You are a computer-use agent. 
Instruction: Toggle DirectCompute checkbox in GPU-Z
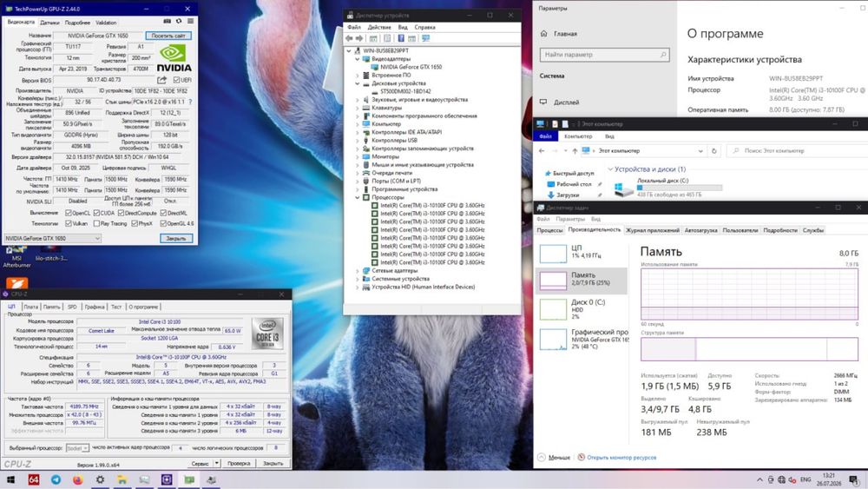[x=121, y=213]
